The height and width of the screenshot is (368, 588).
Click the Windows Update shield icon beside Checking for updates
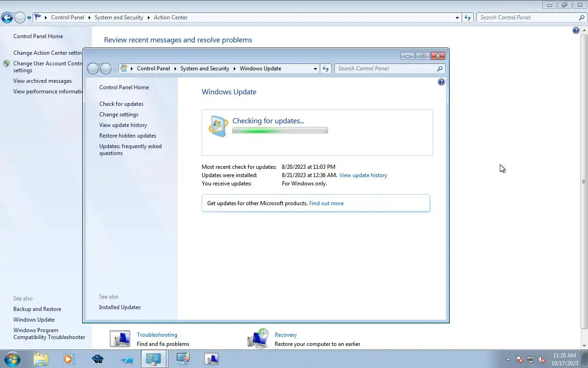pyautogui.click(x=218, y=126)
